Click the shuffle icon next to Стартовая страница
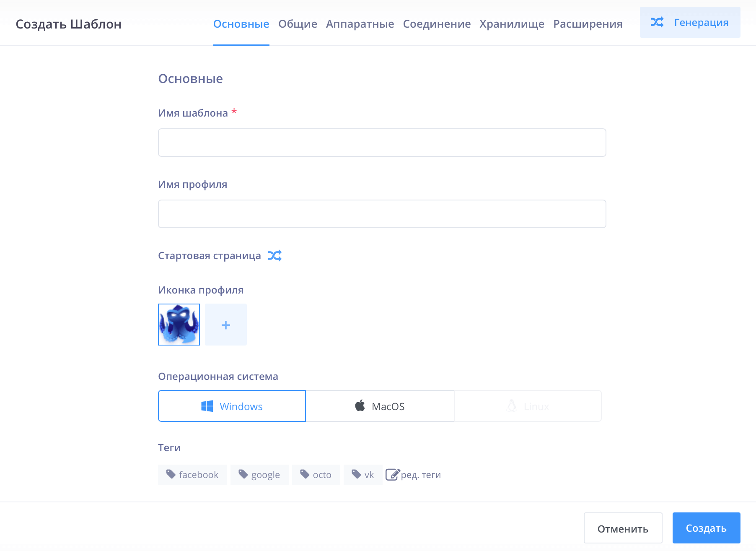Screen dimensions: 756x551 click(275, 255)
